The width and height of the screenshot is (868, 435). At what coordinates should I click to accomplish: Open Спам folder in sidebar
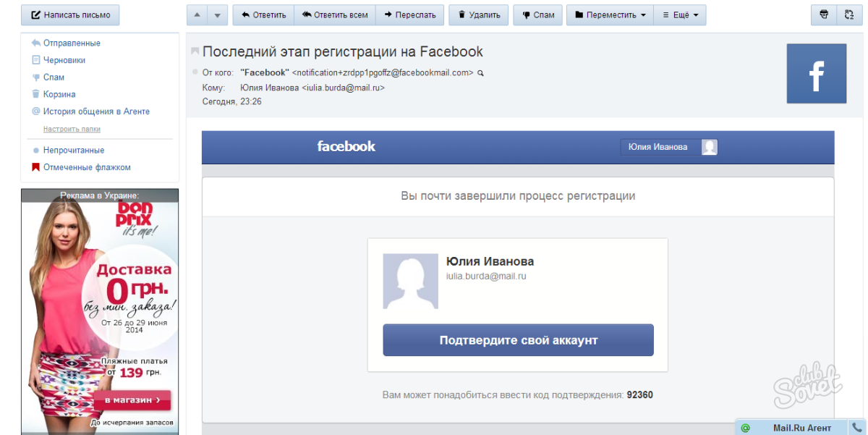(x=54, y=77)
